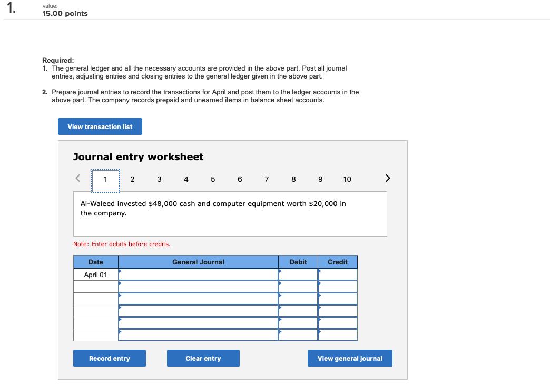Click the left chevron to go back
The image size is (550, 392).
77,178
